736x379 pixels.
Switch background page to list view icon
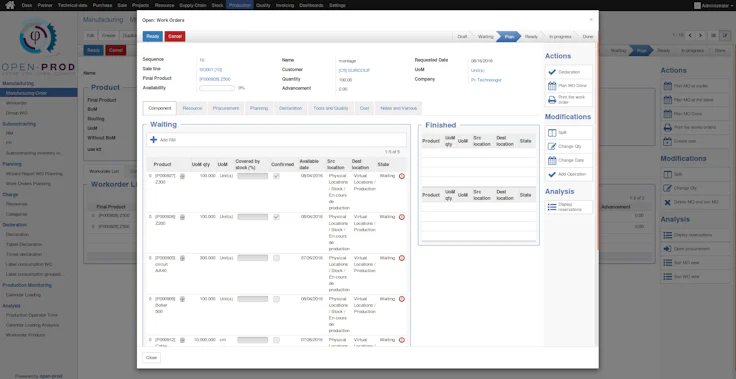tap(713, 35)
